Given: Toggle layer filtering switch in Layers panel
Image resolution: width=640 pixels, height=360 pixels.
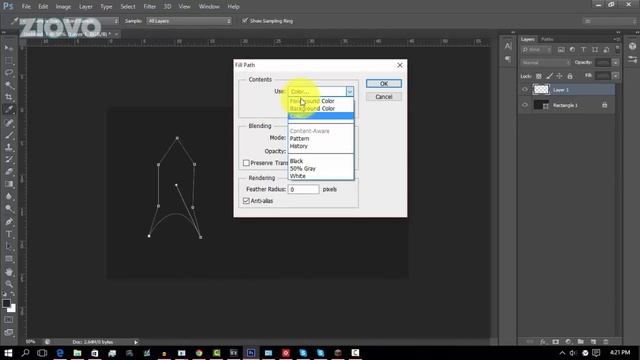Looking at the screenshot, I should [618, 49].
